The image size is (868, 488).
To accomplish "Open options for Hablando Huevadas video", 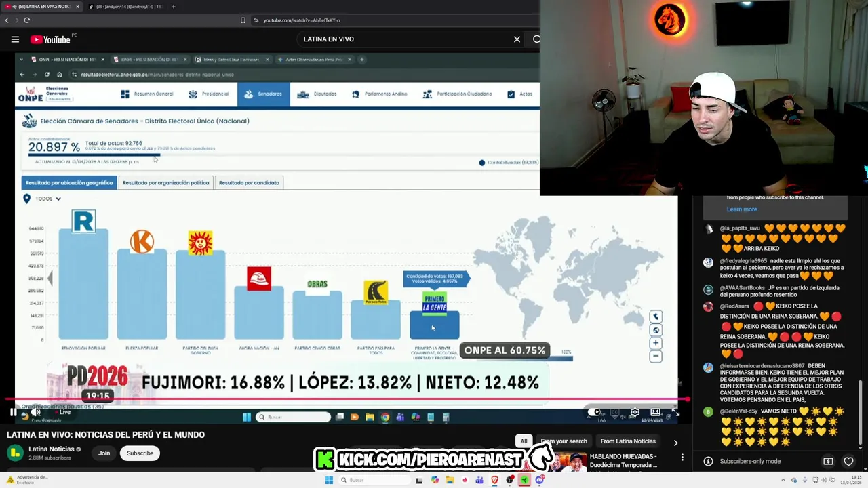I will 682,457.
